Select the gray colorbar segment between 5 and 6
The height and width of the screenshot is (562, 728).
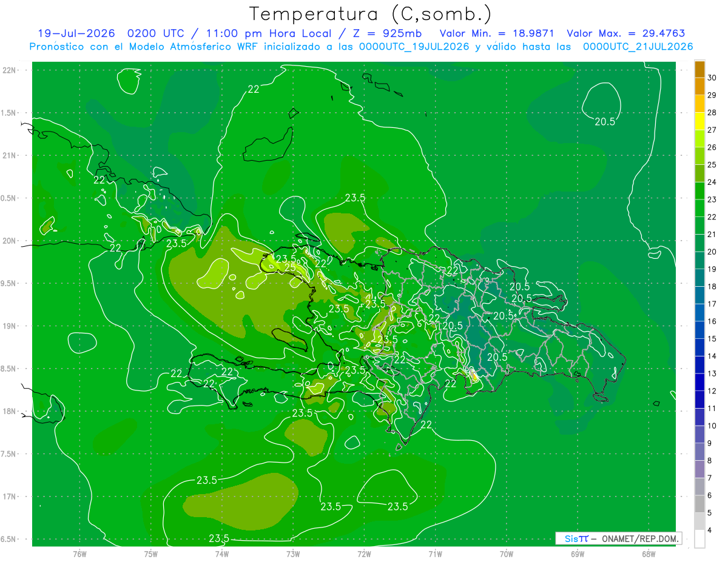coord(699,504)
